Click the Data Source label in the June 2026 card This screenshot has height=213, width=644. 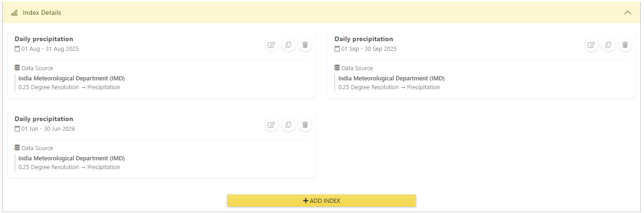pos(37,148)
